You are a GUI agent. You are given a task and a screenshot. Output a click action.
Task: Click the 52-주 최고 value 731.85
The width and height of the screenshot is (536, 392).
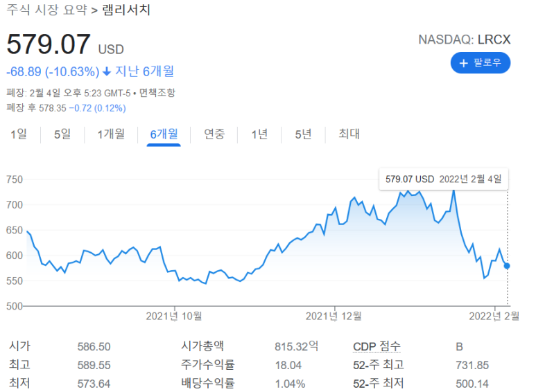(x=472, y=366)
